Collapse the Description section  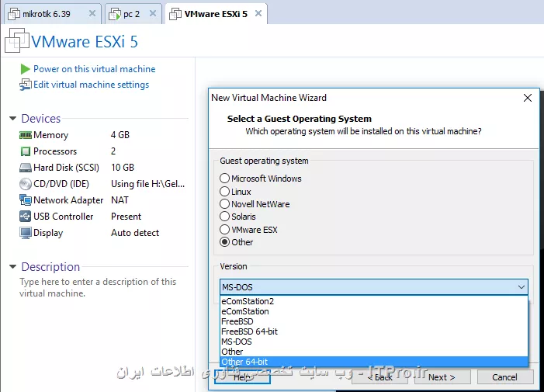[13, 267]
